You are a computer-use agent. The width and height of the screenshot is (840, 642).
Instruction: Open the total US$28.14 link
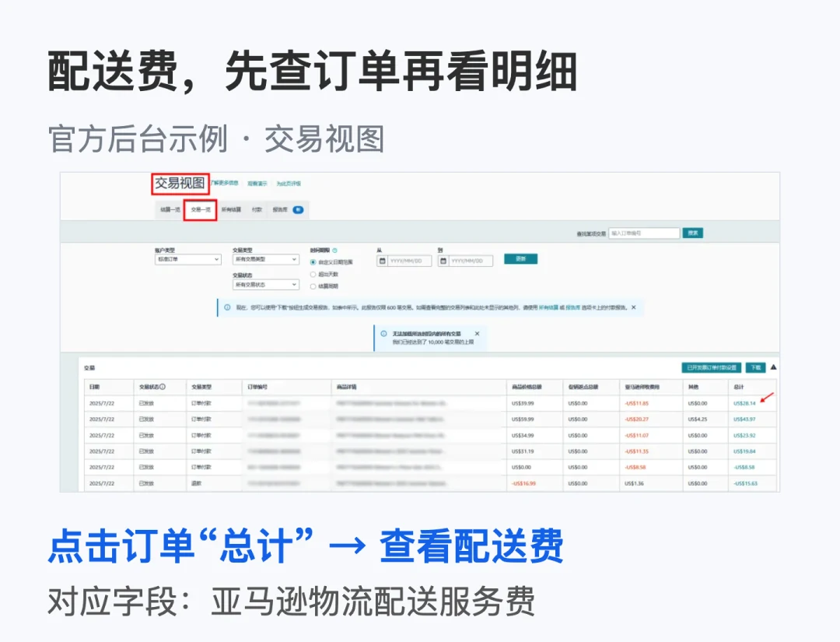744,403
